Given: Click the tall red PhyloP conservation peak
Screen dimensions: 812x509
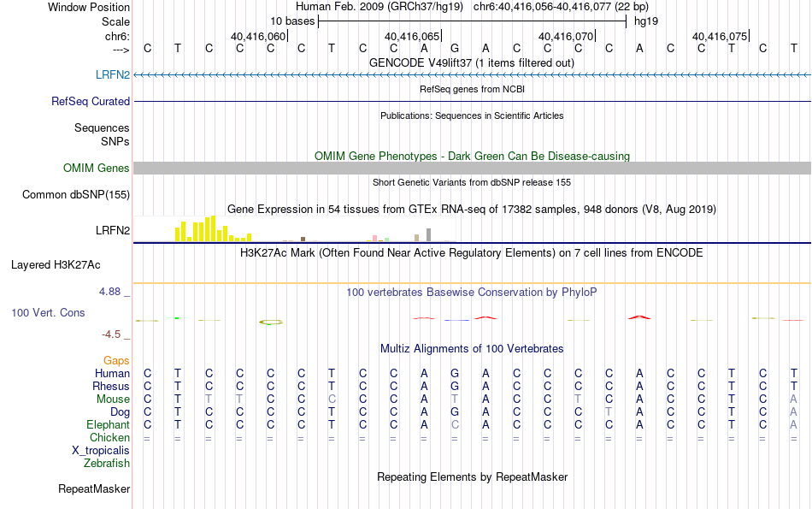Looking at the screenshot, I should [x=639, y=317].
